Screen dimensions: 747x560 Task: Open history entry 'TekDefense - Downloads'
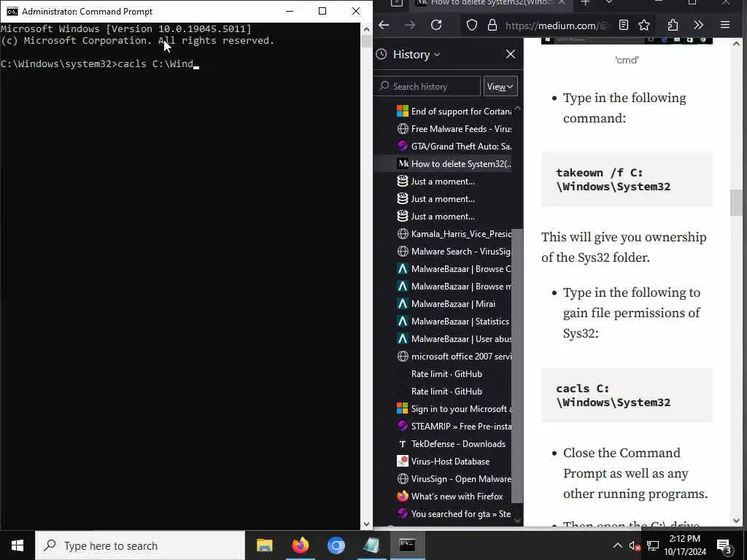click(451, 444)
